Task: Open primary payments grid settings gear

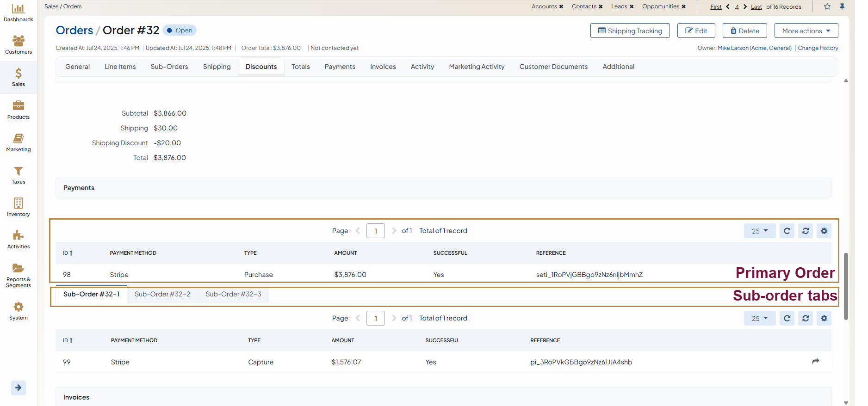Action: point(824,231)
